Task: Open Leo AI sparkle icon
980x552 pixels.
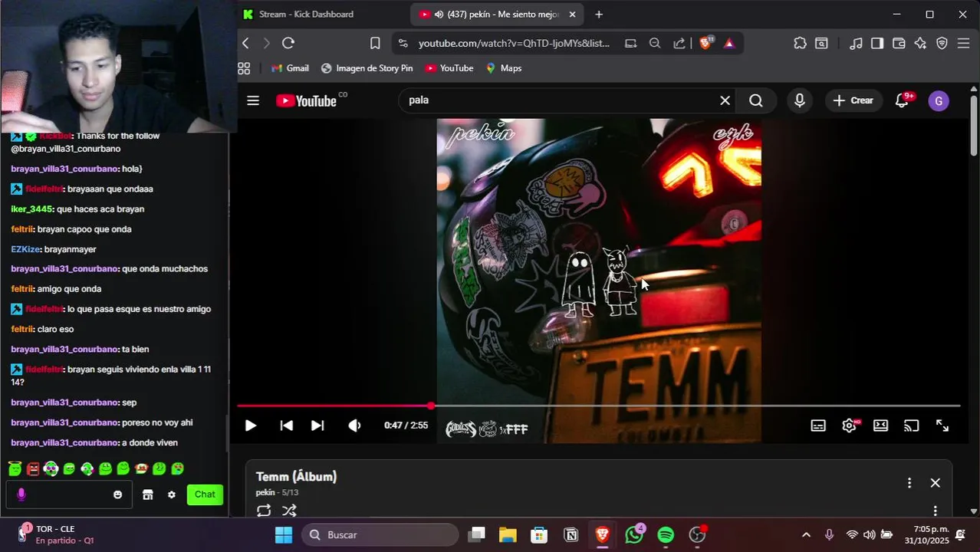Action: click(x=920, y=43)
